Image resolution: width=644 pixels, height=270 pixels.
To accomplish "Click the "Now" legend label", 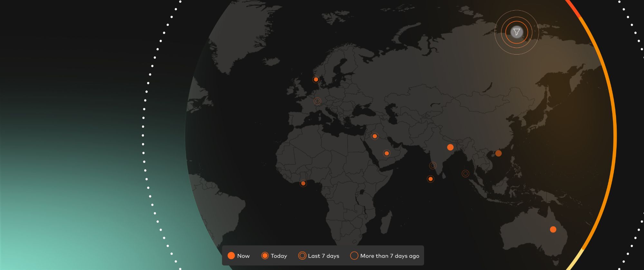I will coord(243,256).
